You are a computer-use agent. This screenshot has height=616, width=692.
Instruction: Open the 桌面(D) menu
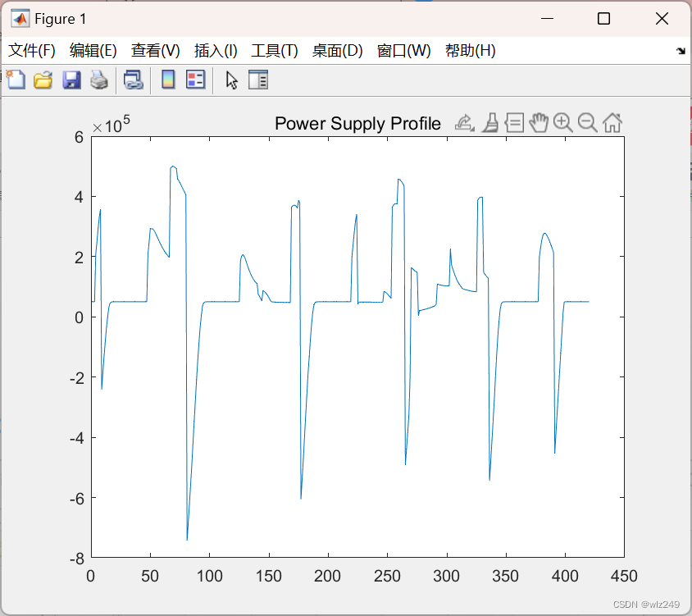pyautogui.click(x=337, y=51)
